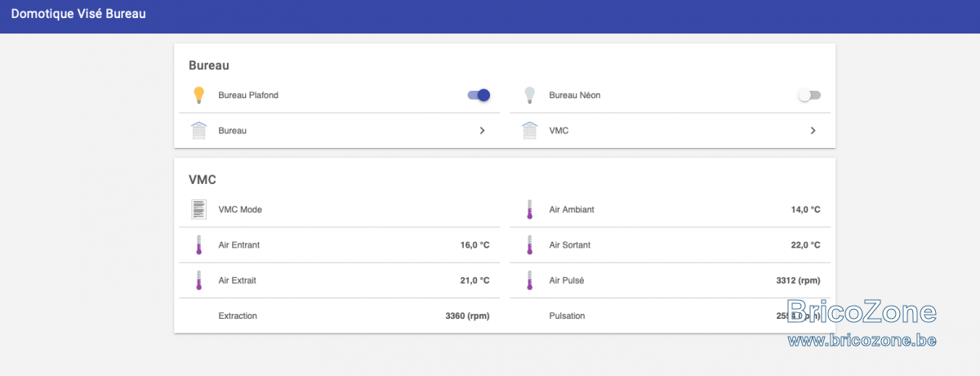
Task: Click the Air Extrait value 21,0 °C
Action: pyautogui.click(x=474, y=280)
